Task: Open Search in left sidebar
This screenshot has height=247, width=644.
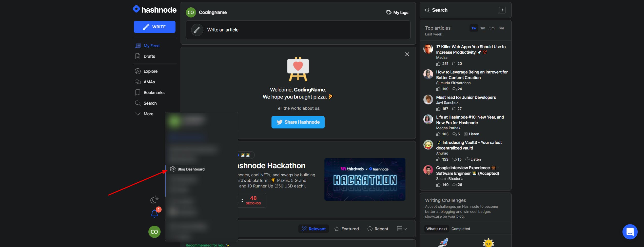Action: (x=146, y=103)
